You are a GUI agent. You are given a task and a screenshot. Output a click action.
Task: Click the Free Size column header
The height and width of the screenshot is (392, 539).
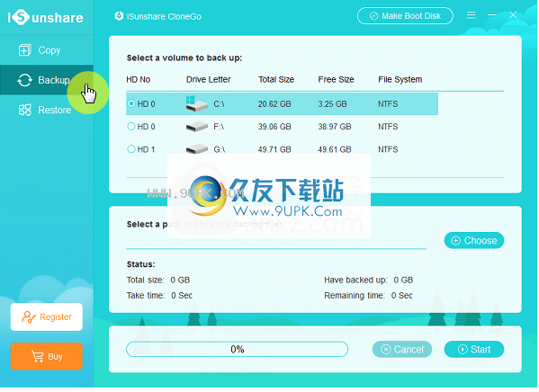click(x=336, y=79)
